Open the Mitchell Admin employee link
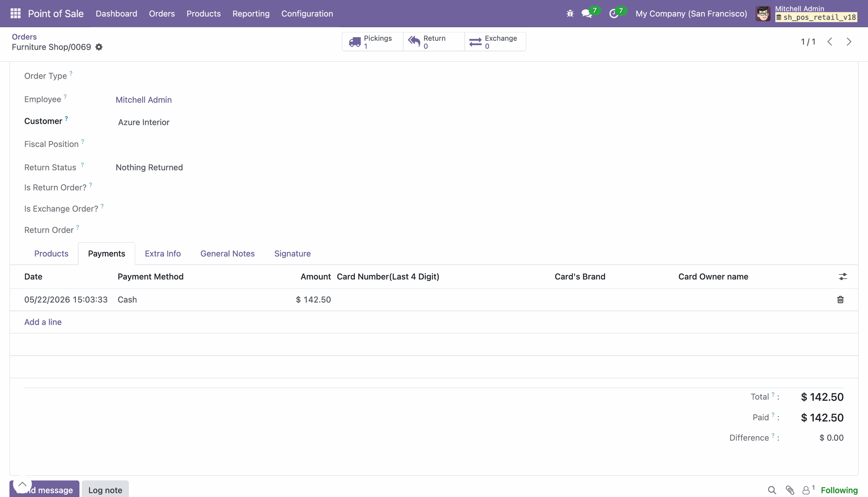 point(144,100)
